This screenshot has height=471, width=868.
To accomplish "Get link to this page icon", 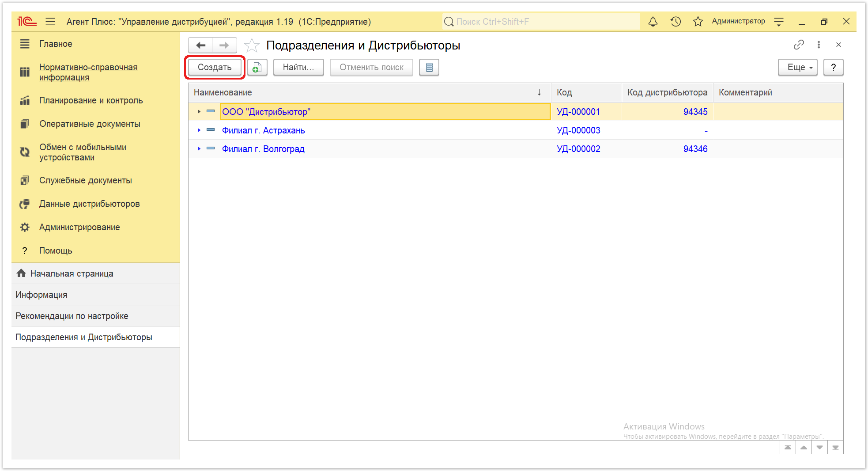I will pos(798,45).
